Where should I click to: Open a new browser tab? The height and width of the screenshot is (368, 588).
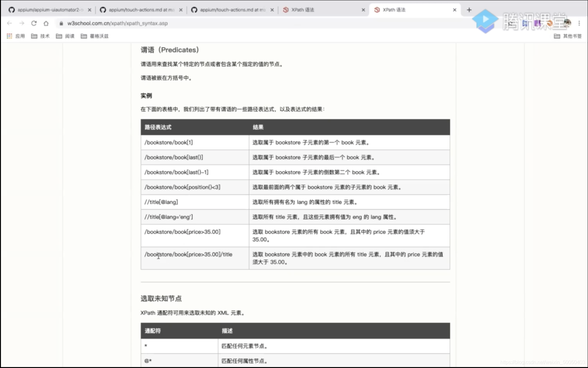469,10
